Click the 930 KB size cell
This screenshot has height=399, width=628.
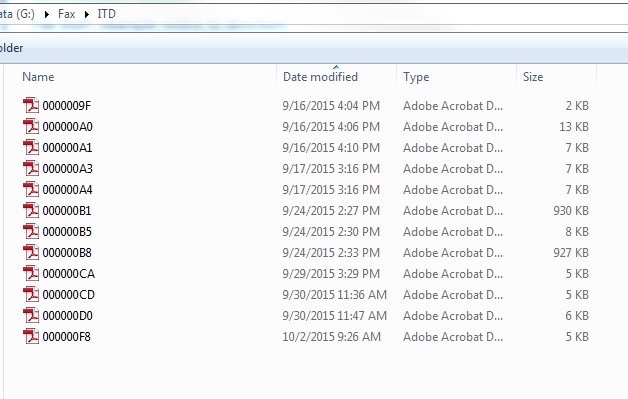tap(571, 211)
